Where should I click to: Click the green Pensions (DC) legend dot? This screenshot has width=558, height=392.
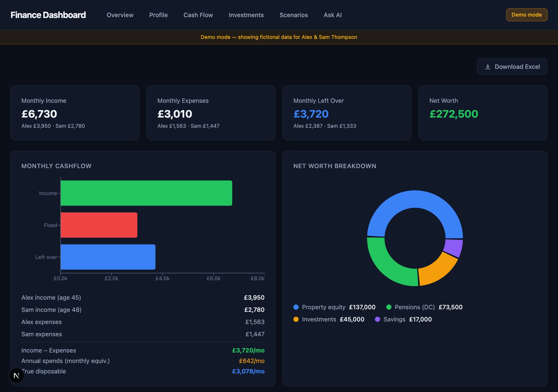pyautogui.click(x=389, y=307)
